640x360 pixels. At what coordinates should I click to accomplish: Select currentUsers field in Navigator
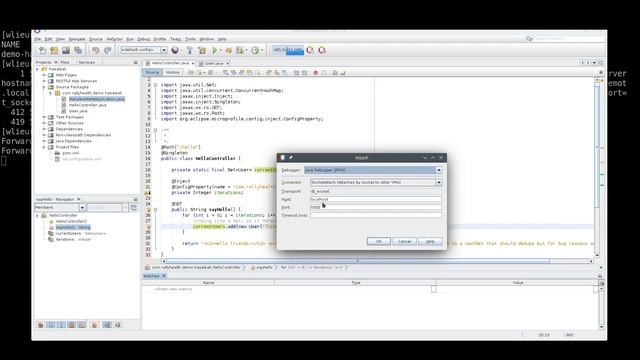point(81,233)
